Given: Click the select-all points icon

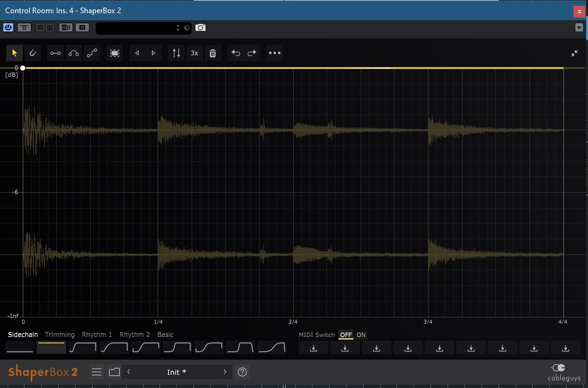Looking at the screenshot, I should (x=115, y=54).
